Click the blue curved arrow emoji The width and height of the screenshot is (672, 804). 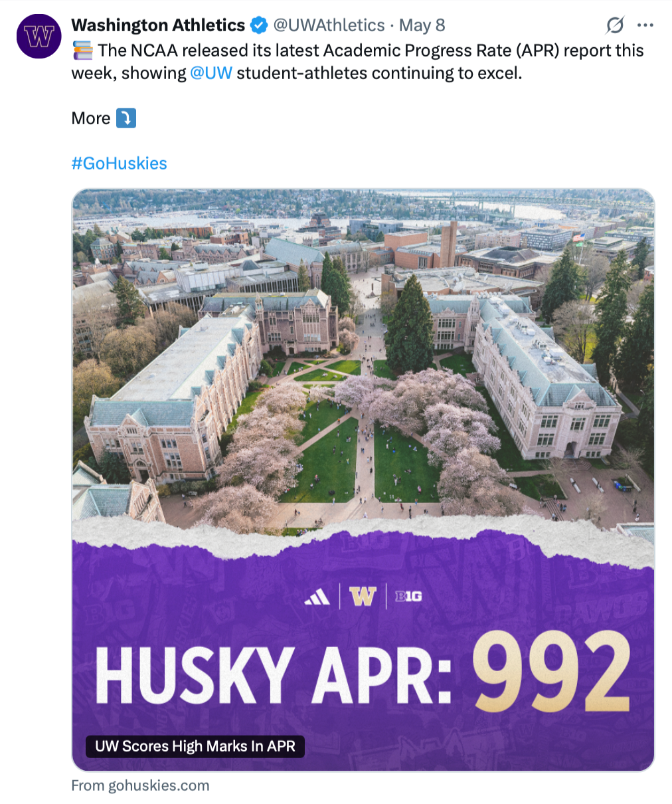[126, 118]
